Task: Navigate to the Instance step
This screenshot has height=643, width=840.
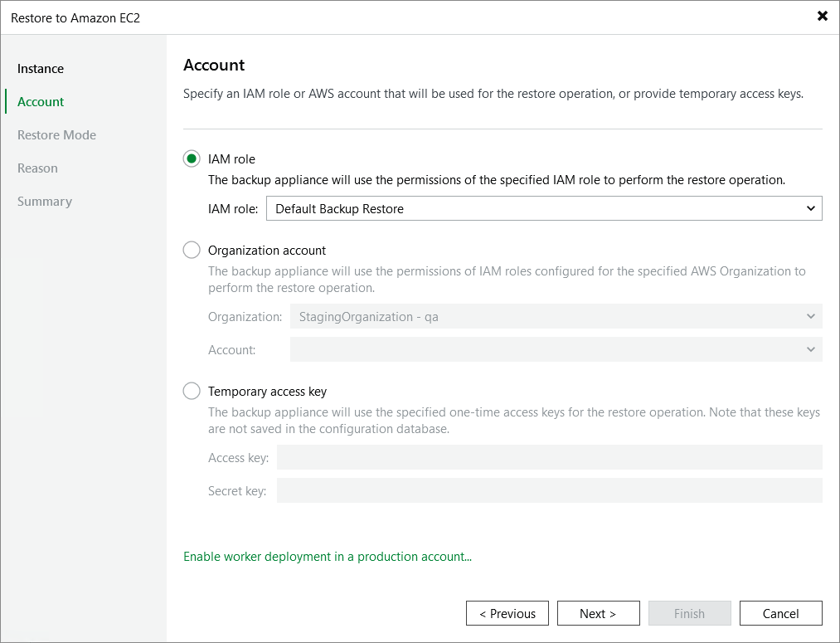Action: click(40, 68)
